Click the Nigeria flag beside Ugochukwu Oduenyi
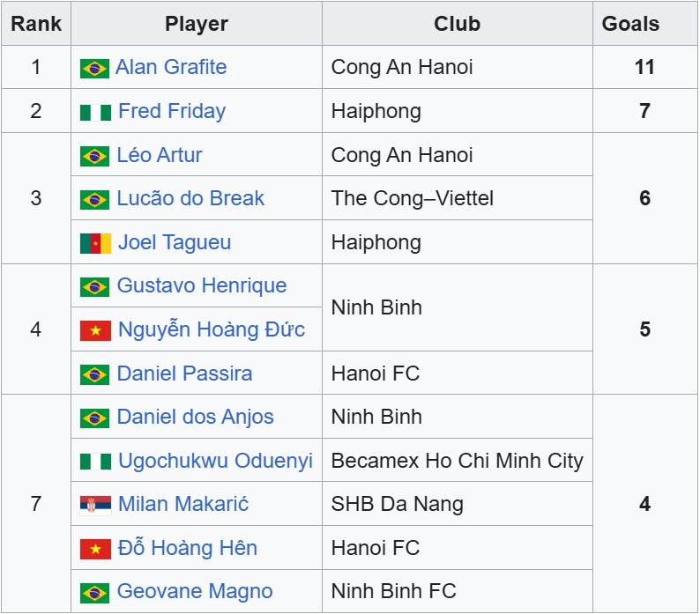The width and height of the screenshot is (700, 614). (x=95, y=462)
